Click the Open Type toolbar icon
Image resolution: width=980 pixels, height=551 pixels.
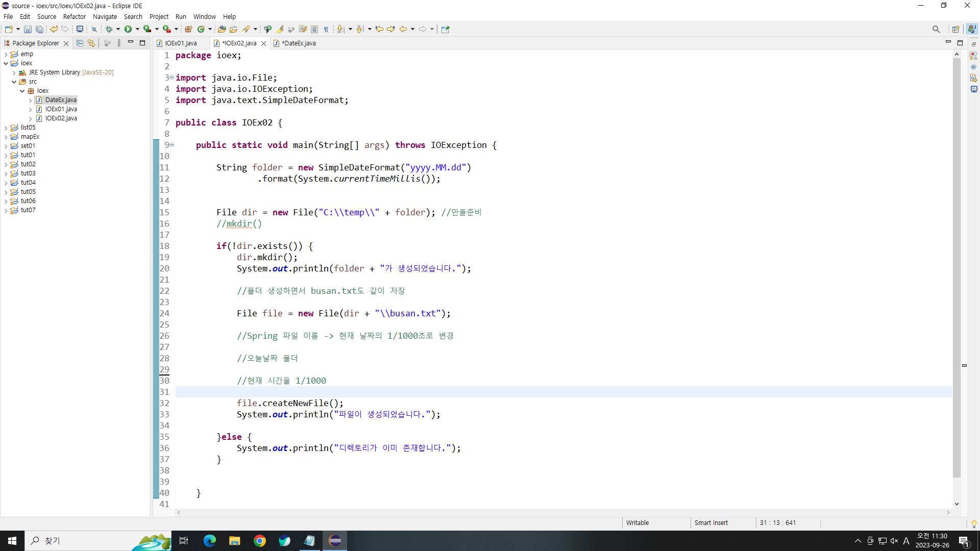coord(222,30)
